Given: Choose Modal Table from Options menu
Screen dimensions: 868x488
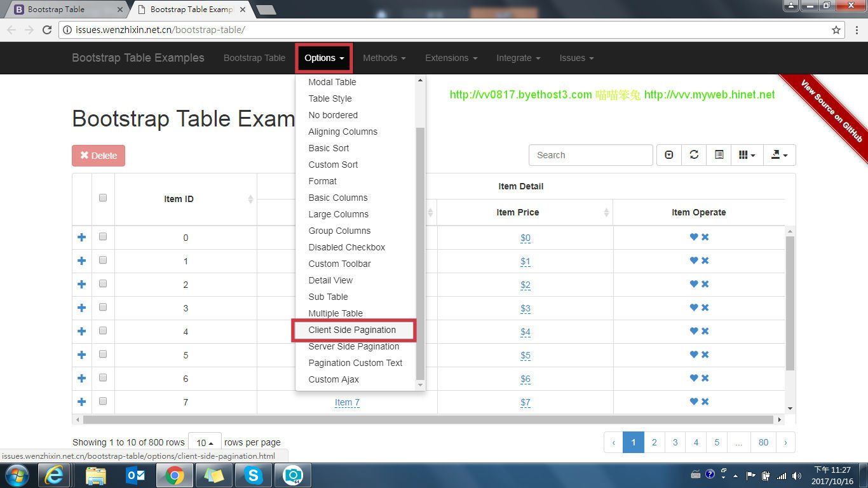Looking at the screenshot, I should pos(354,82).
